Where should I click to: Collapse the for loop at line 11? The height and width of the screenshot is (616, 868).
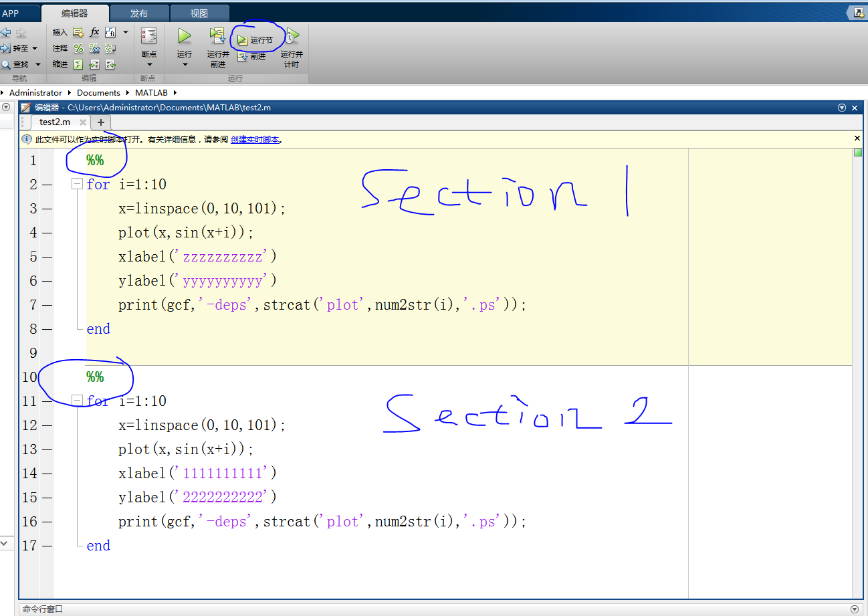coord(78,401)
